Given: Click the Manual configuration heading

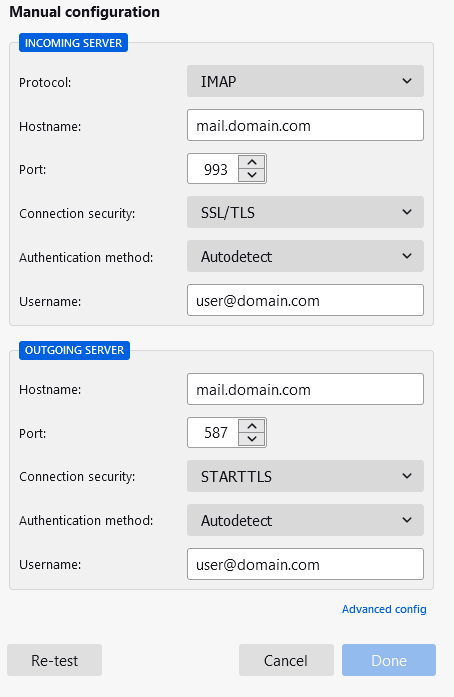Looking at the screenshot, I should [x=84, y=12].
